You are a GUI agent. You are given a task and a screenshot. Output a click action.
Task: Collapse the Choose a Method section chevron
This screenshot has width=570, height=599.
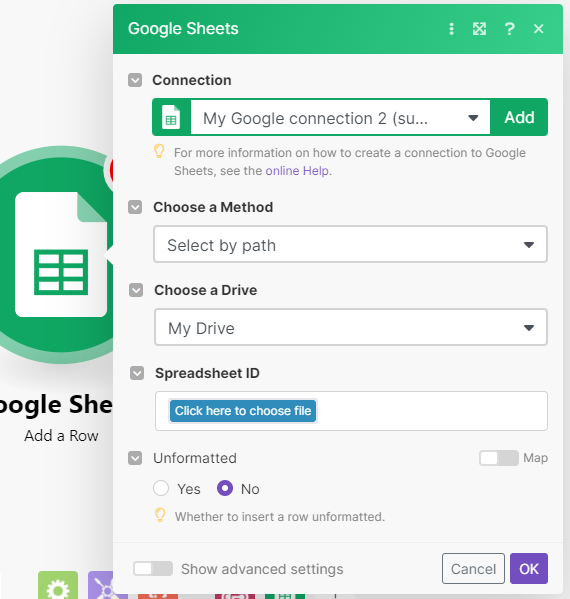coord(135,207)
